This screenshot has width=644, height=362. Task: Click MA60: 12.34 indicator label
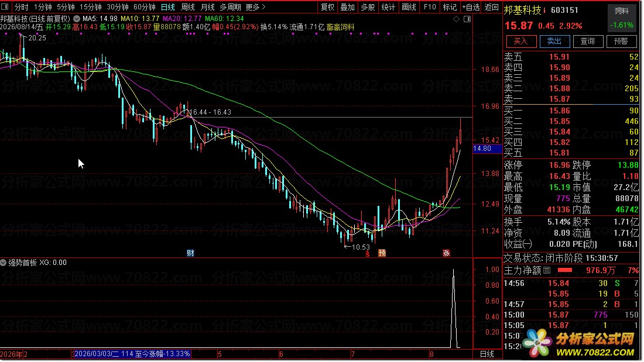[224, 19]
